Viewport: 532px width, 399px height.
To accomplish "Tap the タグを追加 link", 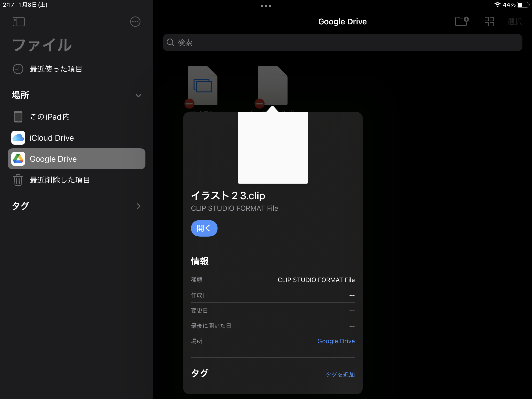I will coord(340,374).
